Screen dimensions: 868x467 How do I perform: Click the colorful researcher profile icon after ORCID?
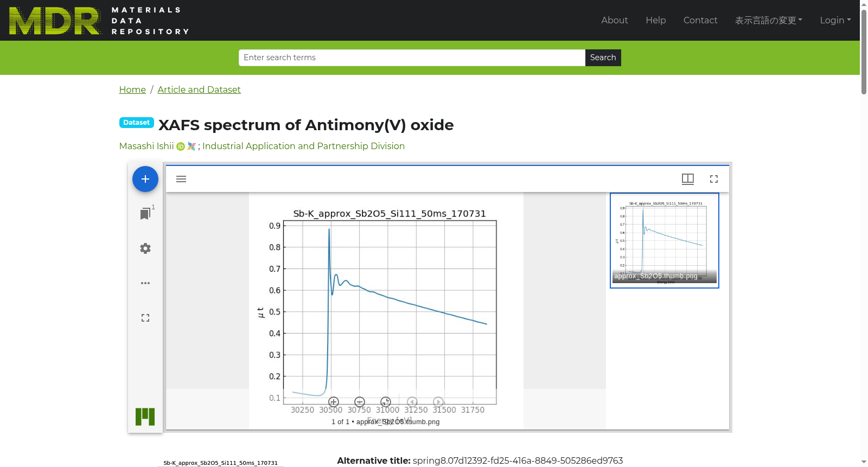tap(191, 146)
